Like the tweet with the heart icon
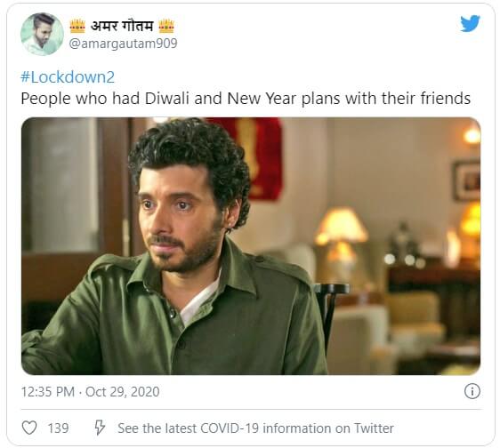 pos(29,428)
